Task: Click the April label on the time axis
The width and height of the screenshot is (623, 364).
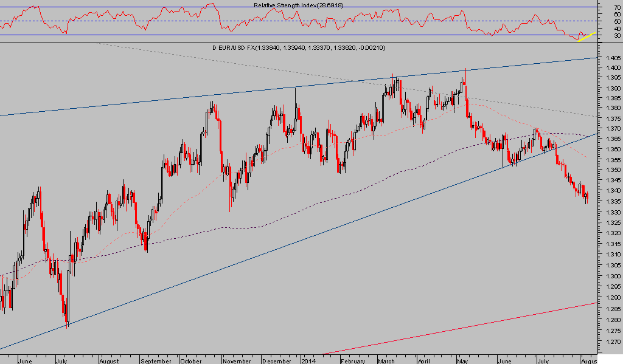Action: tap(425, 360)
